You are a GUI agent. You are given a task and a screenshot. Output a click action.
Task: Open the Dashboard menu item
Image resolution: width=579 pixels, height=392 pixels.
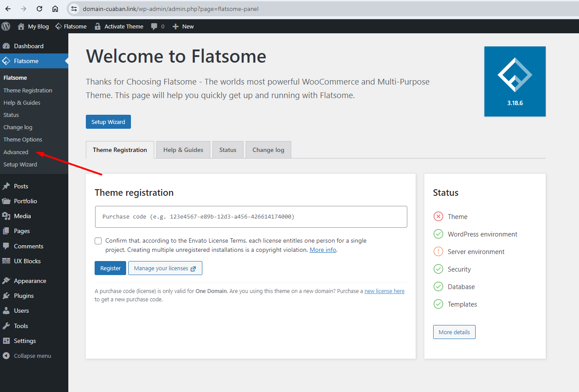click(34, 46)
